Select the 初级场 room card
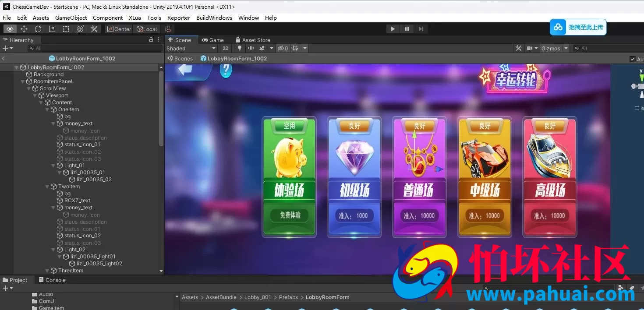This screenshot has width=644, height=310. click(354, 177)
